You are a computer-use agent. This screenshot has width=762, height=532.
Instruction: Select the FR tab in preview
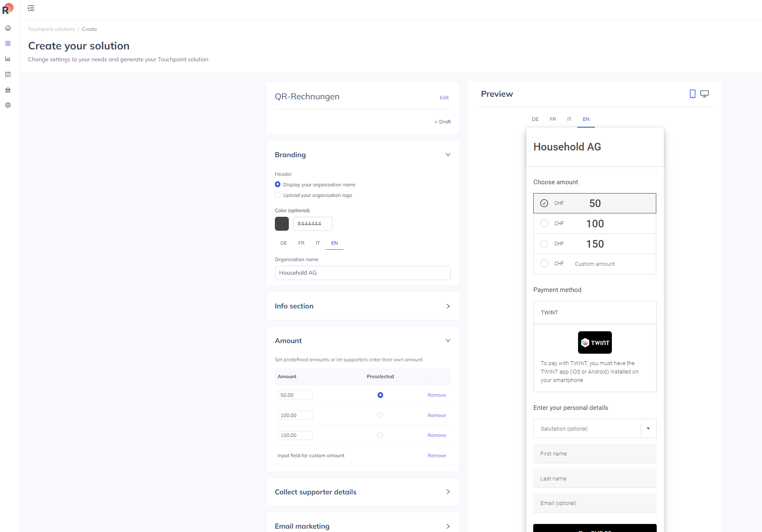point(553,119)
